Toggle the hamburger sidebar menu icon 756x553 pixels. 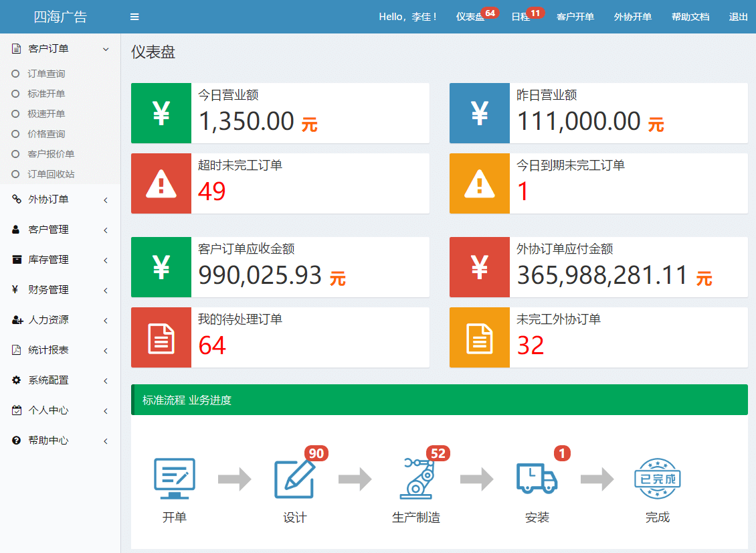tap(134, 17)
